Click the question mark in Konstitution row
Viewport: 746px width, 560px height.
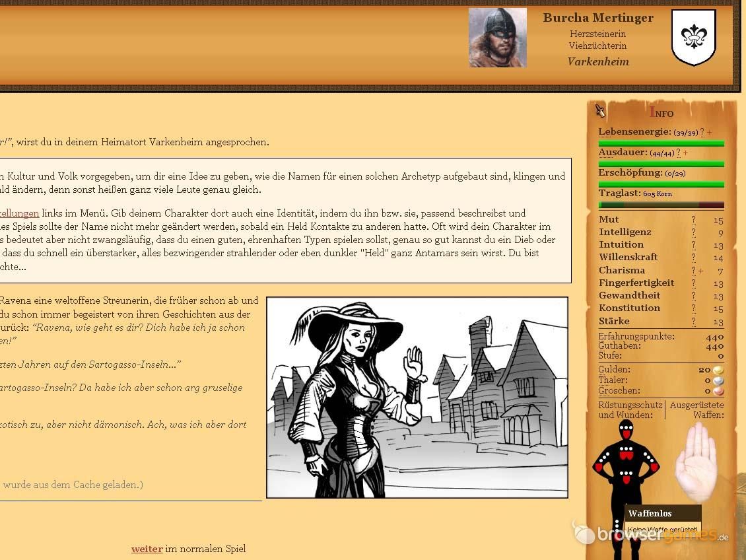pyautogui.click(x=694, y=308)
